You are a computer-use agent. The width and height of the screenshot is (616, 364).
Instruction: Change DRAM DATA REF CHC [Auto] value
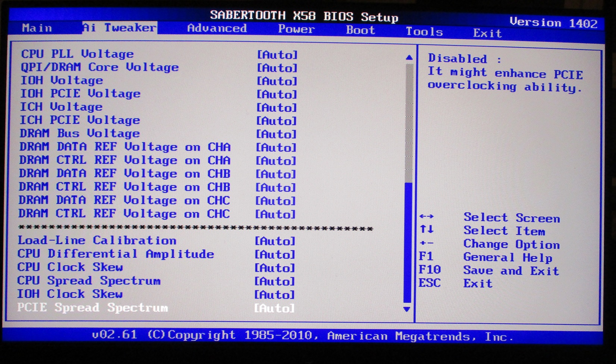(275, 201)
